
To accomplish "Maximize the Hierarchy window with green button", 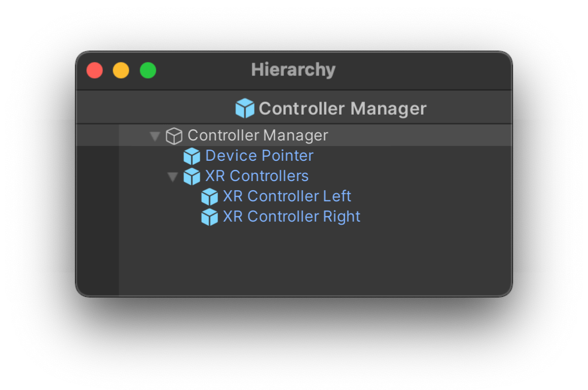I will tap(148, 70).
